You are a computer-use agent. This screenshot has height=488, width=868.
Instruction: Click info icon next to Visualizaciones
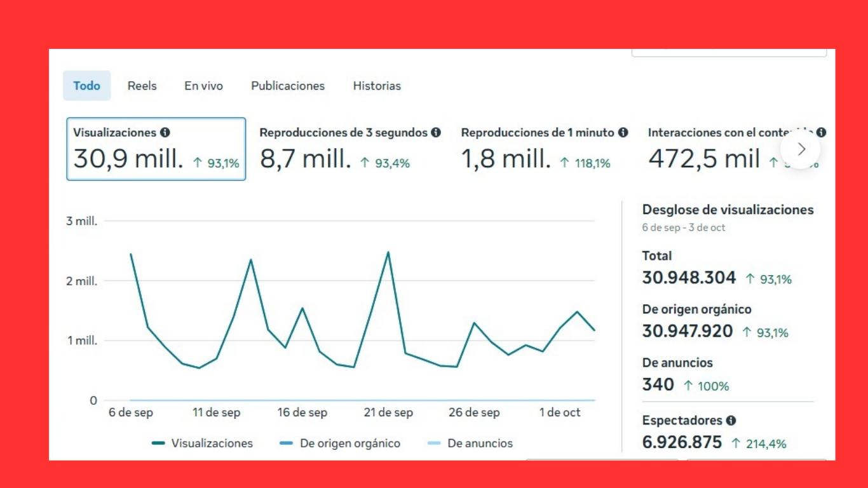click(165, 133)
